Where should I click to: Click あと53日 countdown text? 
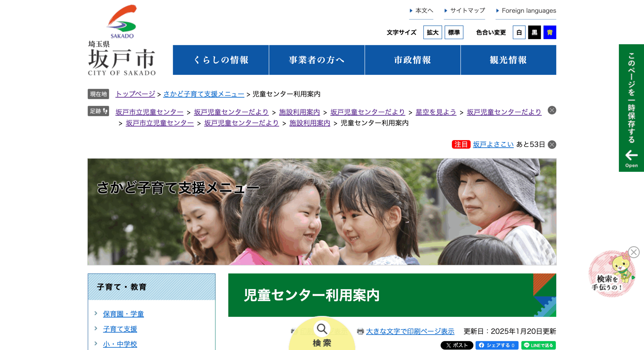click(x=530, y=144)
